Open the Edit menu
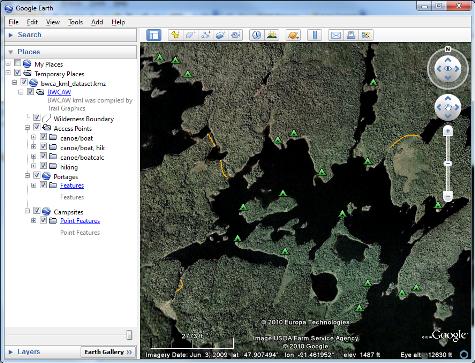 coord(32,22)
